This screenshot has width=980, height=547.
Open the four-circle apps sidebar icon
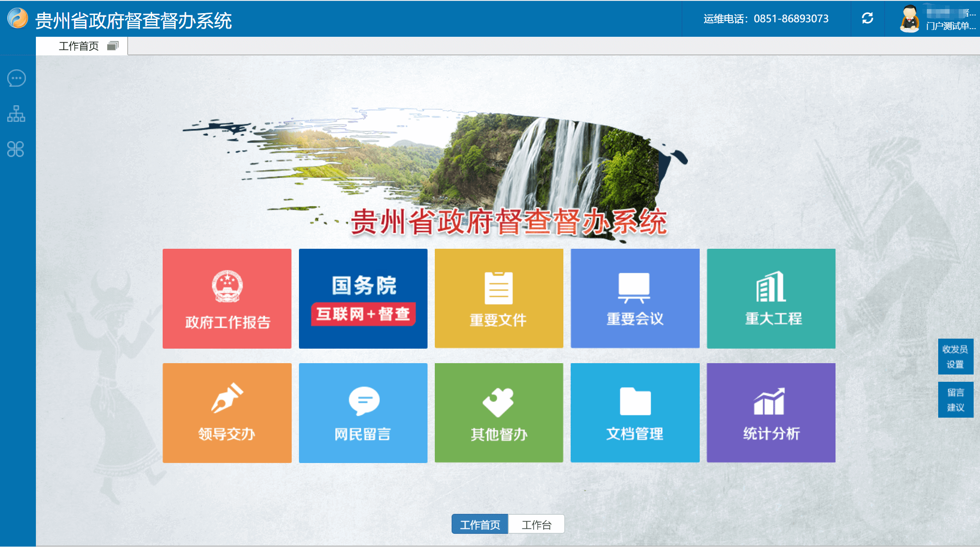point(16,149)
